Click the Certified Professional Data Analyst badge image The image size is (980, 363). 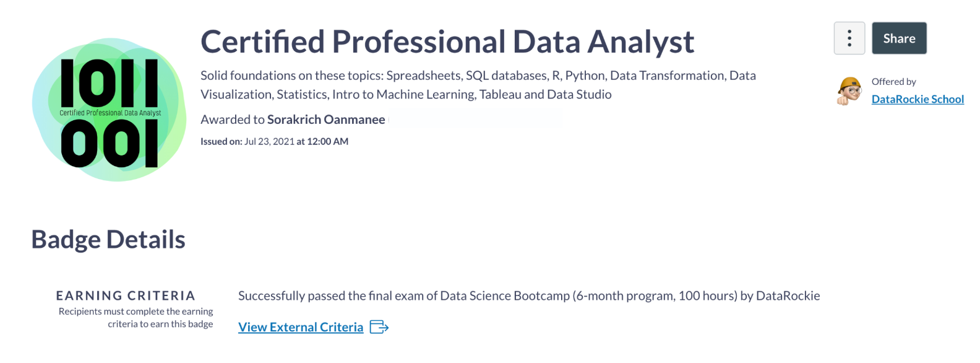click(x=109, y=110)
